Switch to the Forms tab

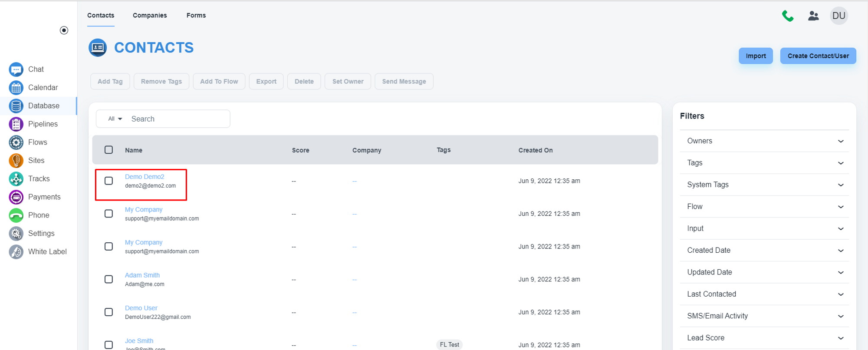pyautogui.click(x=196, y=15)
